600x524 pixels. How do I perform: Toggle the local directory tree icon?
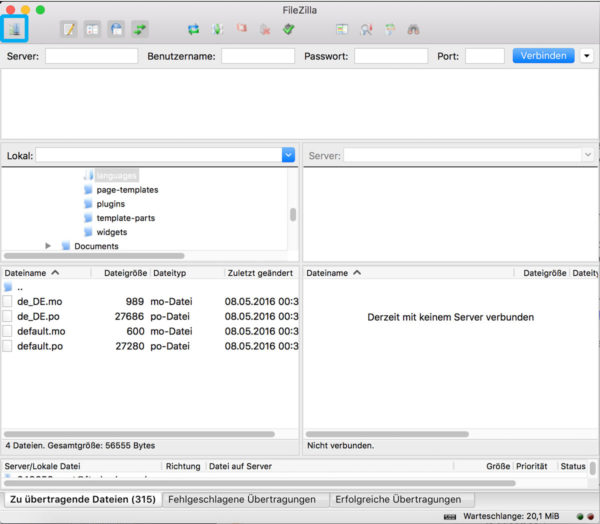click(92, 29)
